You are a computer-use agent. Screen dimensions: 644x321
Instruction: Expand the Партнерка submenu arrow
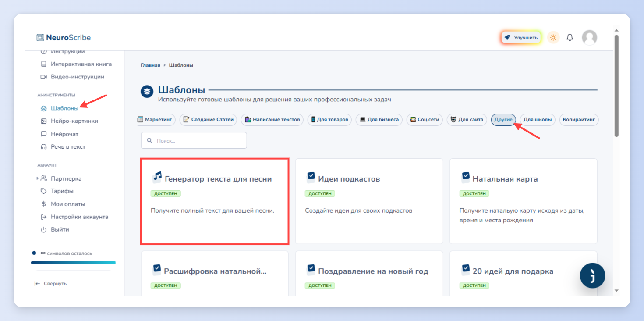pyautogui.click(x=37, y=178)
